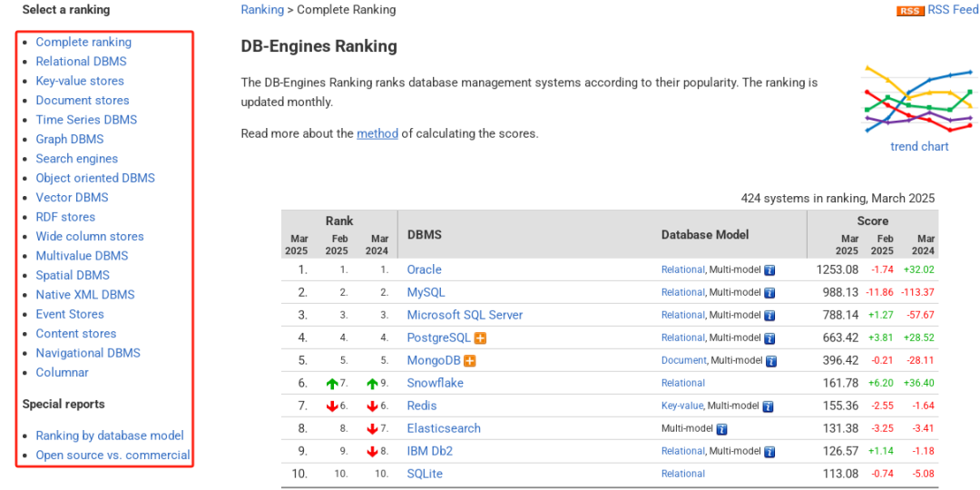Open the trend chart thumbnail image
The image size is (980, 490).
click(919, 100)
